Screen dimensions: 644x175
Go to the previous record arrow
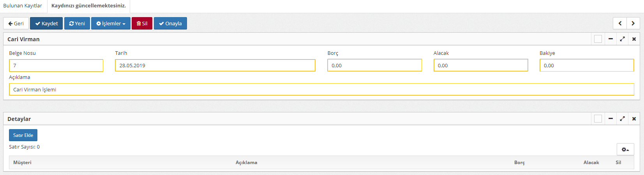click(620, 23)
